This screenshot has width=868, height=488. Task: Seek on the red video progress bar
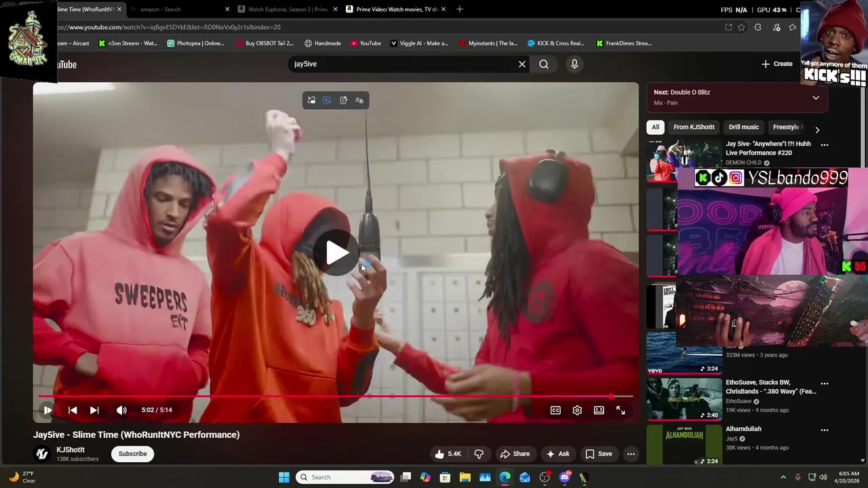tap(336, 396)
